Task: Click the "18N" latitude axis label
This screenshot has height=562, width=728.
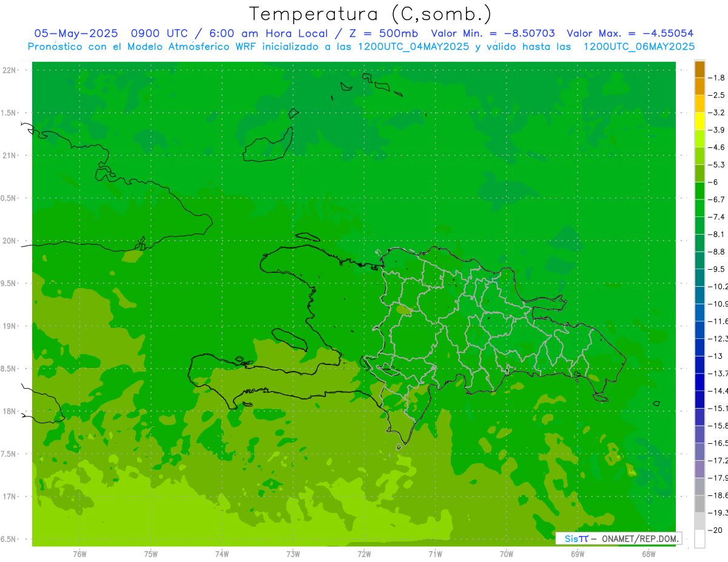Action: pyautogui.click(x=10, y=411)
